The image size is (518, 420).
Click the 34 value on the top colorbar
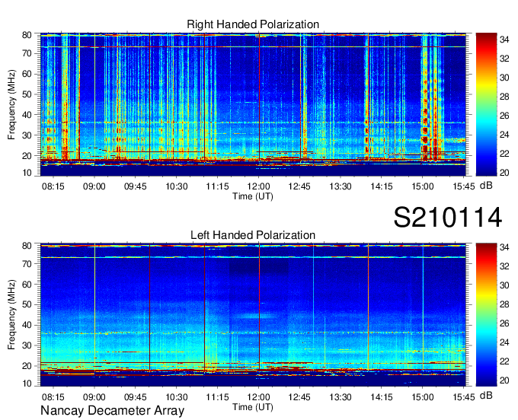pyautogui.click(x=504, y=40)
